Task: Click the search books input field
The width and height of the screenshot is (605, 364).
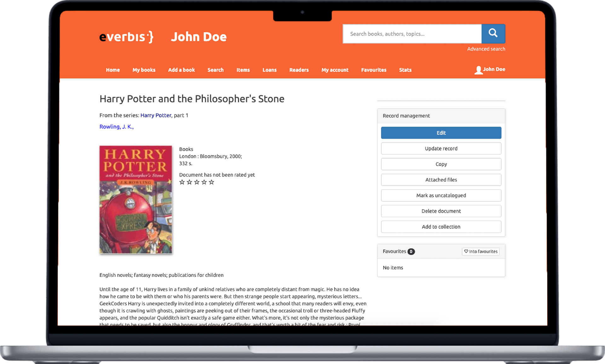Action: click(x=412, y=34)
